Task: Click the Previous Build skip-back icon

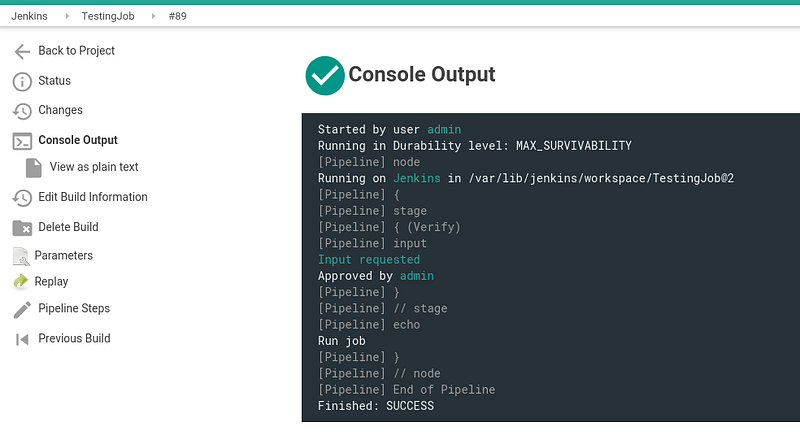Action: pos(22,339)
